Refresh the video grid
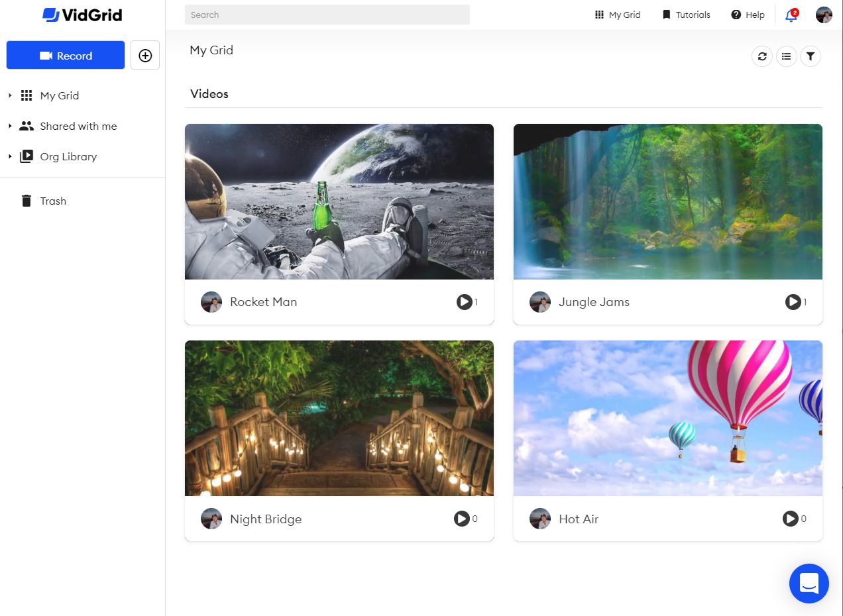Screen dimensions: 843x616 (761, 56)
